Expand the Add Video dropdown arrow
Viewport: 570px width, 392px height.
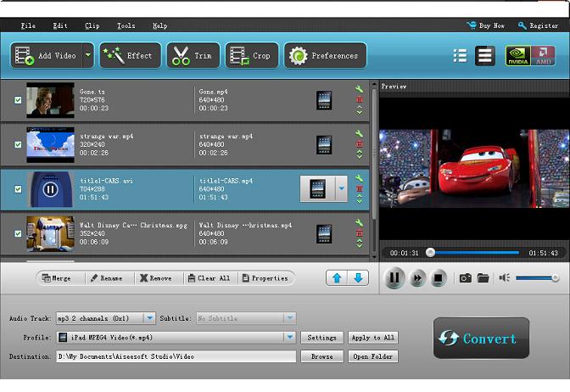point(88,55)
